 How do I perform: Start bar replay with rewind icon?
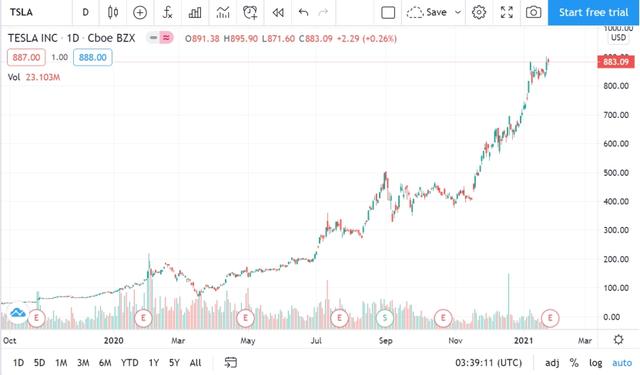pos(278,13)
